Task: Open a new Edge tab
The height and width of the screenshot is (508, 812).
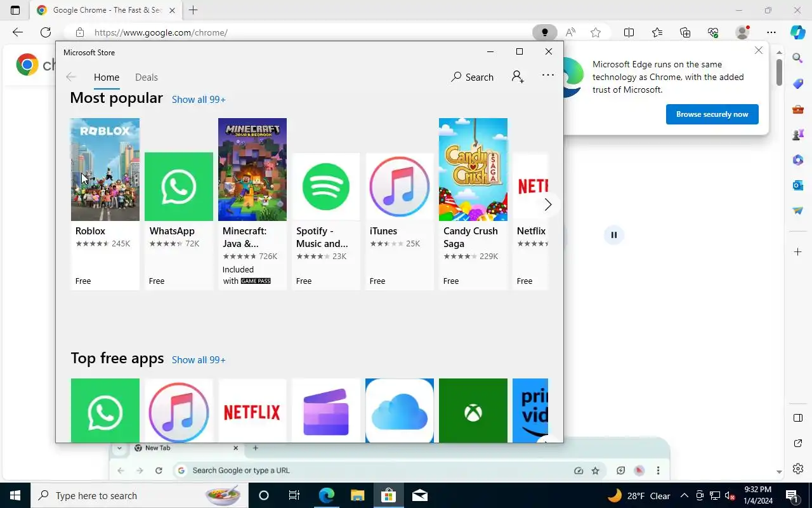Action: pyautogui.click(x=193, y=10)
